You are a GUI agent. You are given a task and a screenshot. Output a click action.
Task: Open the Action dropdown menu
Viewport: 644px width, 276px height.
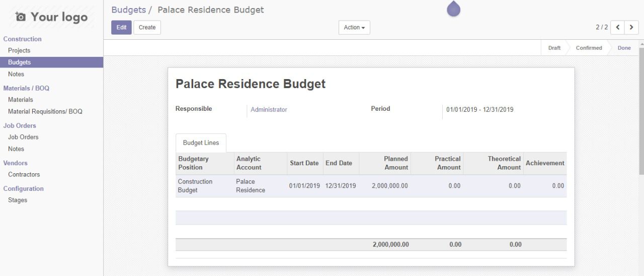point(354,28)
